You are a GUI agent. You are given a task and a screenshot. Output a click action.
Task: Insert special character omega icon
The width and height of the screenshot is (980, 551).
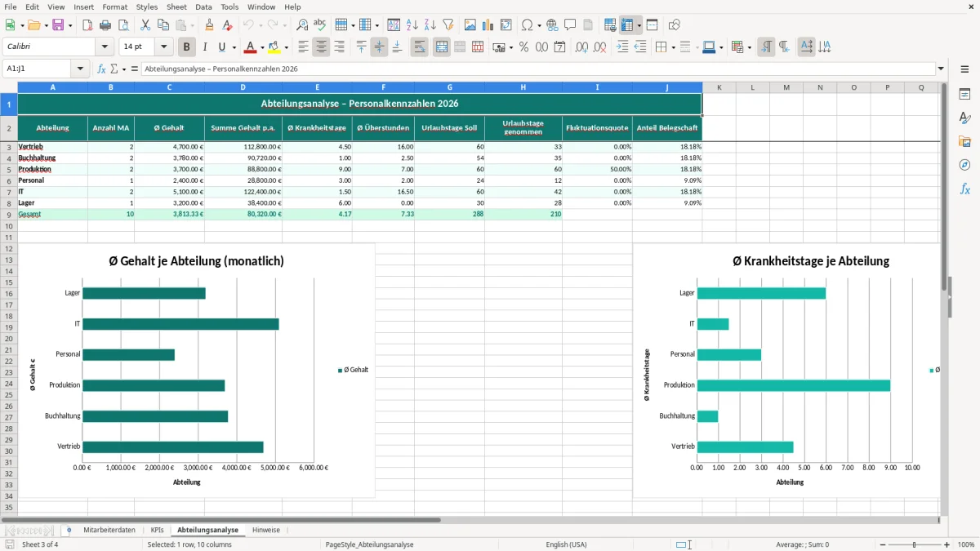click(x=526, y=25)
